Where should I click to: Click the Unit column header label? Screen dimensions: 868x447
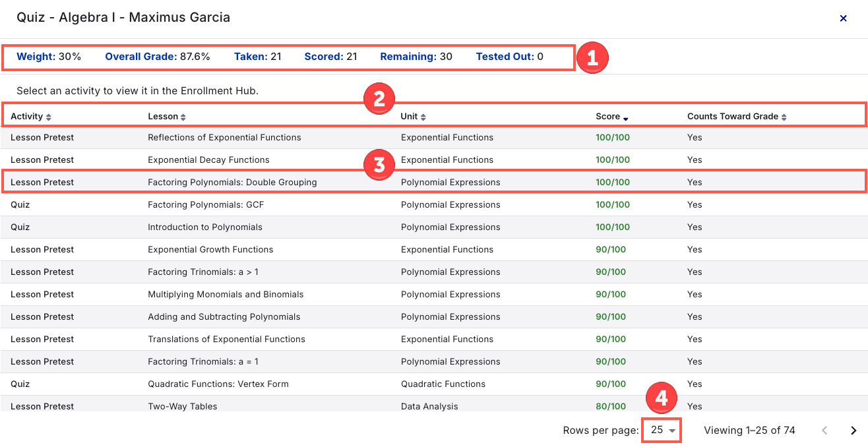point(409,117)
